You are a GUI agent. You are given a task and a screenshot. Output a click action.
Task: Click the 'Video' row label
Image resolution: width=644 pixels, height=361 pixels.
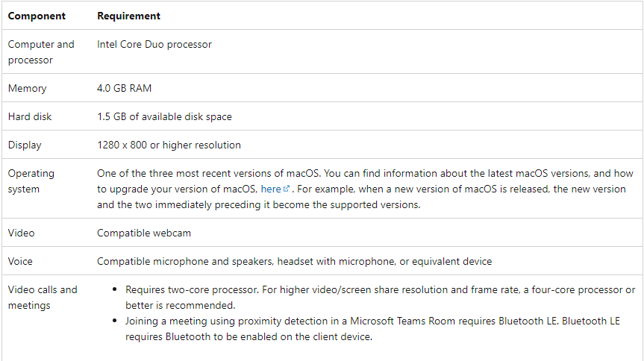pyautogui.click(x=21, y=233)
